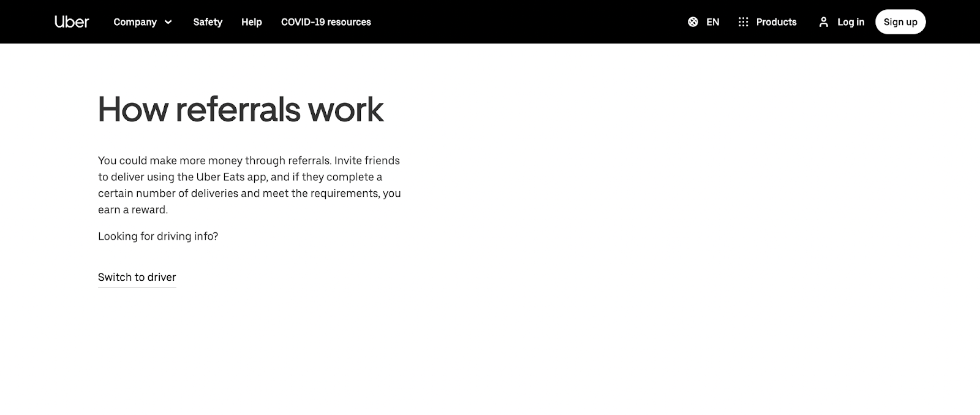The image size is (980, 415).
Task: Open the Uber logo home link
Action: (x=72, y=22)
